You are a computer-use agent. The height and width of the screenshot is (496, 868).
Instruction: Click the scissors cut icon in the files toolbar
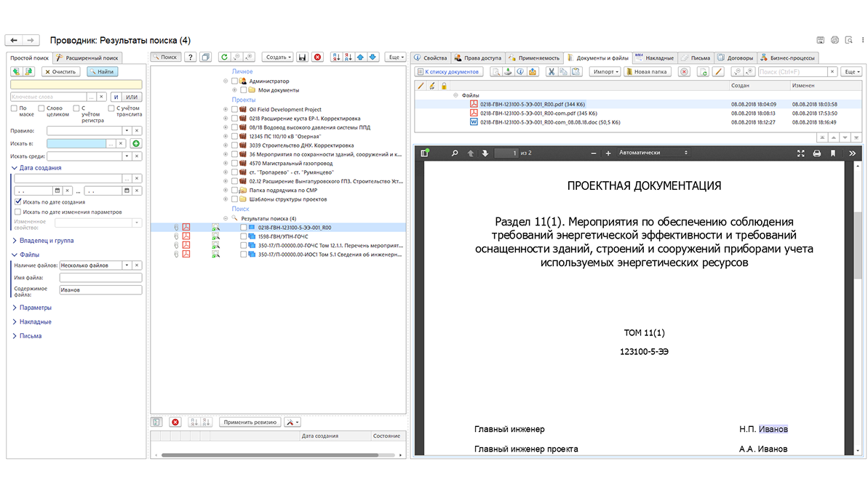[551, 71]
